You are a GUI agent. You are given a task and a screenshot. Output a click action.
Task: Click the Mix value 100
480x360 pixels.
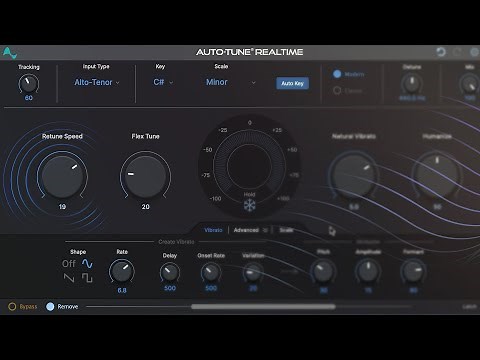(x=470, y=98)
